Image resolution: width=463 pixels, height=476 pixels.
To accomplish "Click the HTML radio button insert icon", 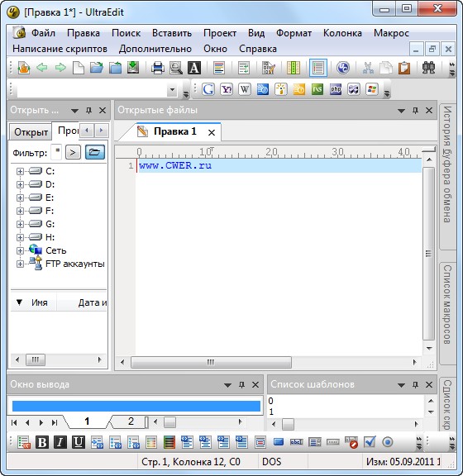I will pos(388,442).
